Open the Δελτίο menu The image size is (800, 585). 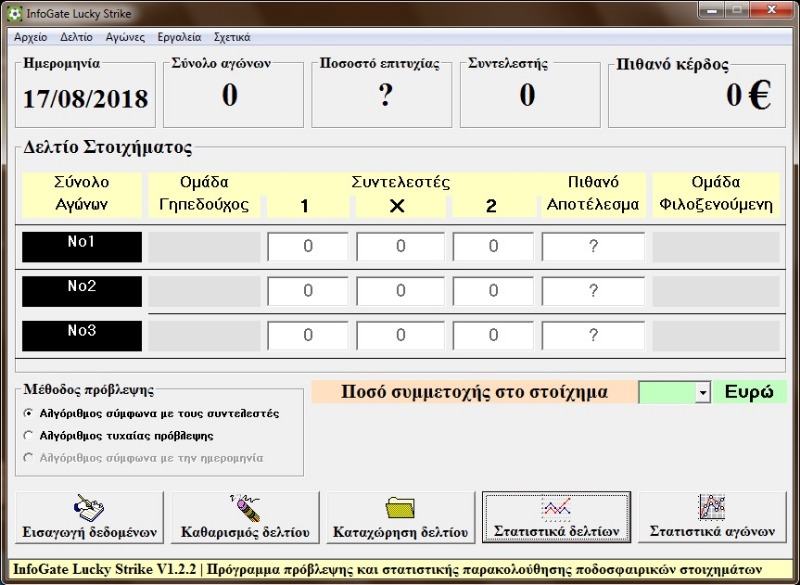[76, 37]
